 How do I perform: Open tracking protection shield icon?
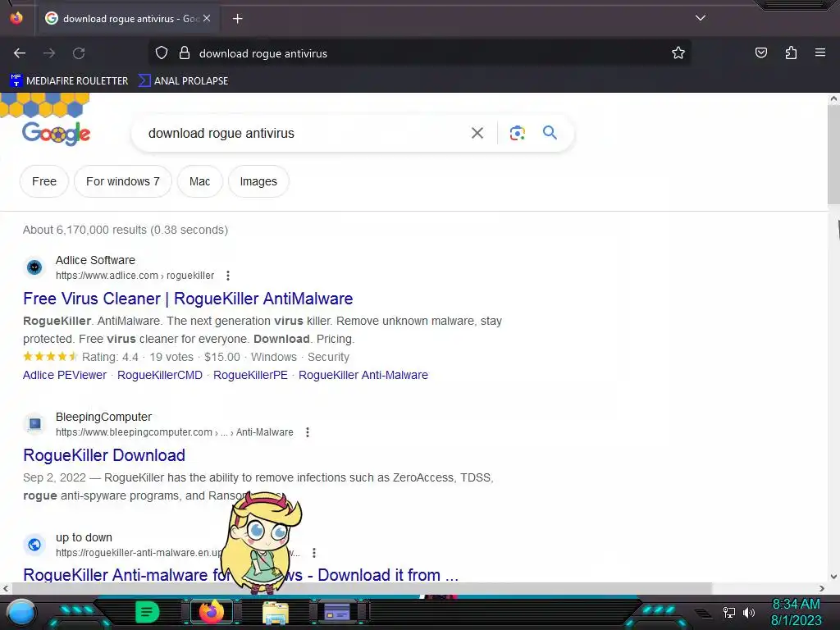(162, 53)
